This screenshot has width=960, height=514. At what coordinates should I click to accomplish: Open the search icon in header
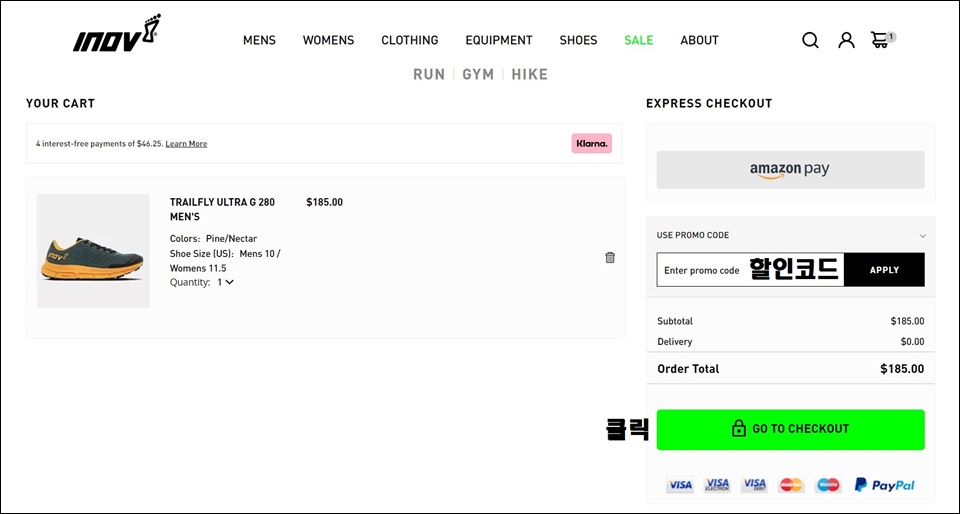point(810,40)
